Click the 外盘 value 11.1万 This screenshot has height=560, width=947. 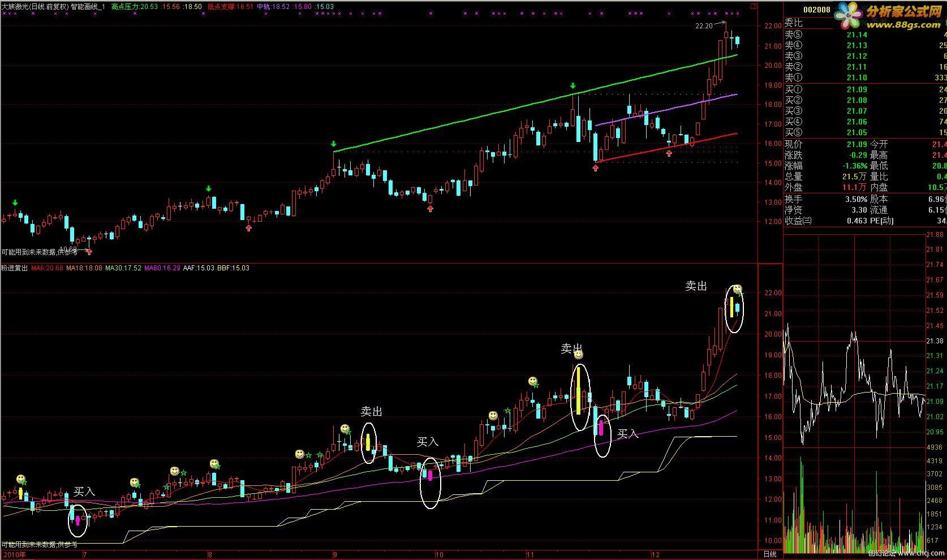tap(855, 187)
